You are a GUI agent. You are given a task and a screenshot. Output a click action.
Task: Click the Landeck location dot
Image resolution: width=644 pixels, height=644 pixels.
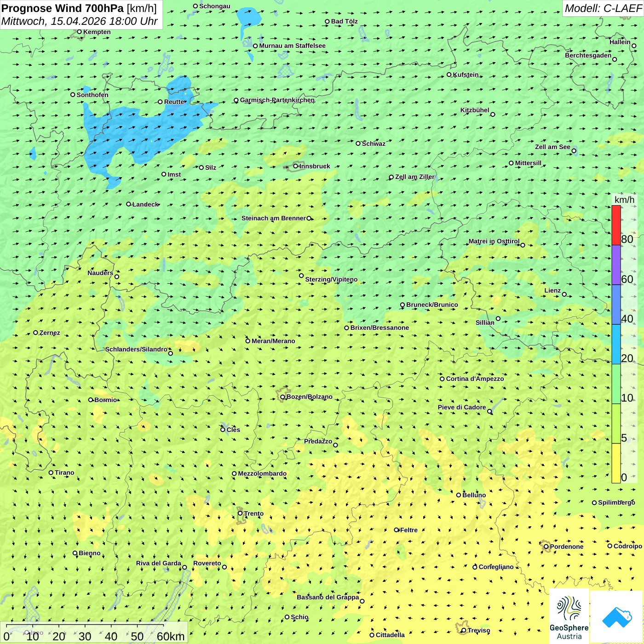point(129,204)
